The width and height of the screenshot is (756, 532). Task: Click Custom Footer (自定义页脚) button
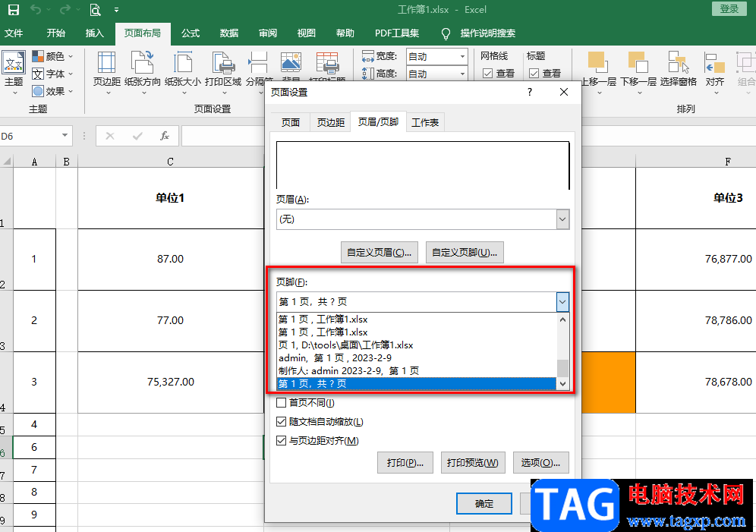pyautogui.click(x=465, y=253)
